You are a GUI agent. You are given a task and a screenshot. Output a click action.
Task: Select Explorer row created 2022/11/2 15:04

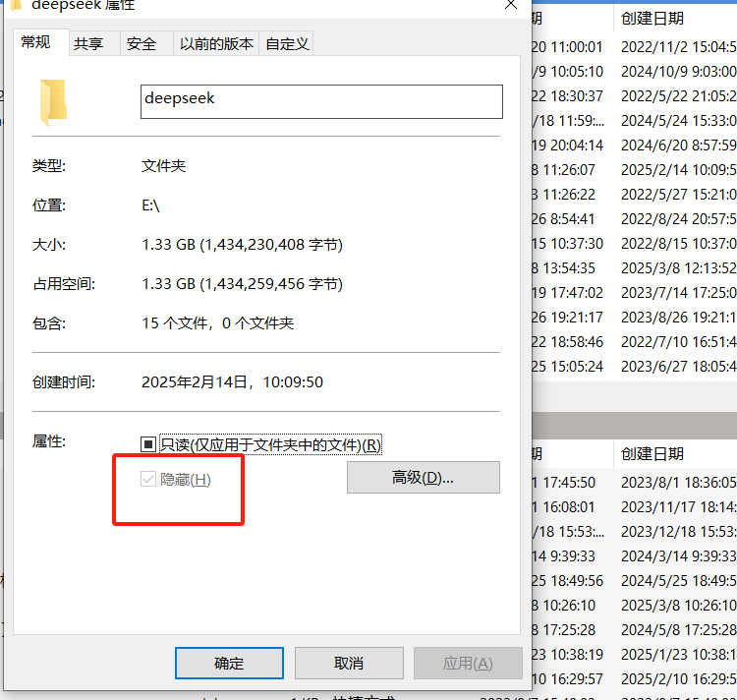(634, 47)
